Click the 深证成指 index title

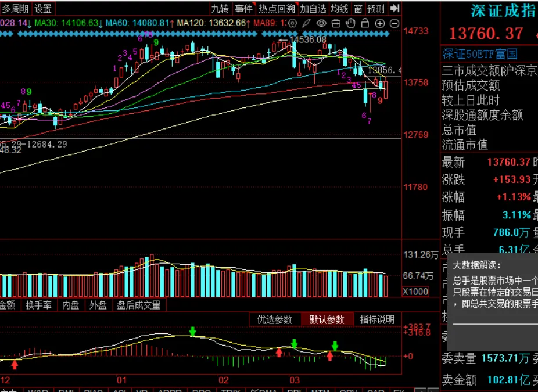503,11
